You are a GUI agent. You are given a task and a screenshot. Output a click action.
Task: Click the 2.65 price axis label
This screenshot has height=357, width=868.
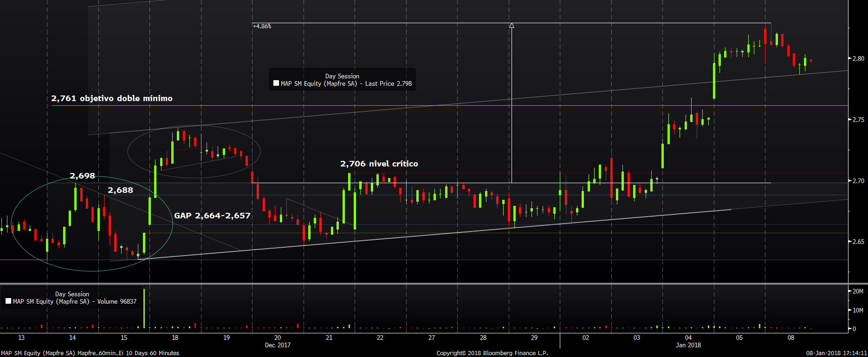pyautogui.click(x=858, y=242)
